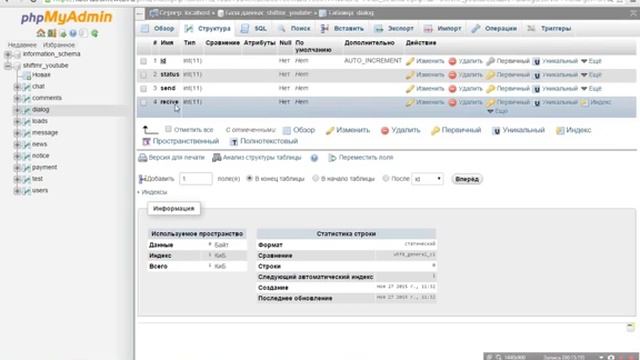Click the spatial index icon below table
Image resolution: width=640 pixels, height=360 pixels.
[x=146, y=142]
